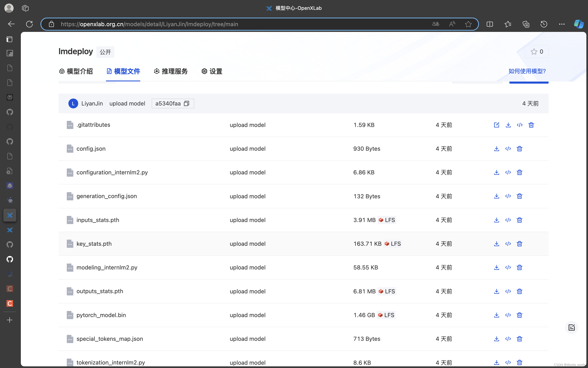The width and height of the screenshot is (588, 368).
Task: Star the lmdeploy model
Action: [537, 52]
